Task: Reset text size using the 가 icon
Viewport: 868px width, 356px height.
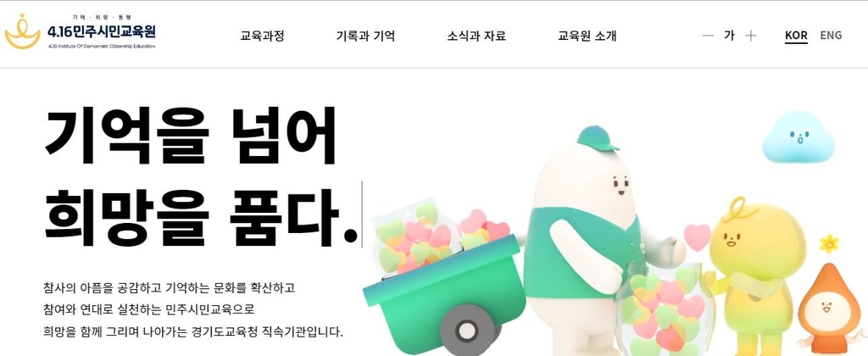Action: tap(729, 36)
